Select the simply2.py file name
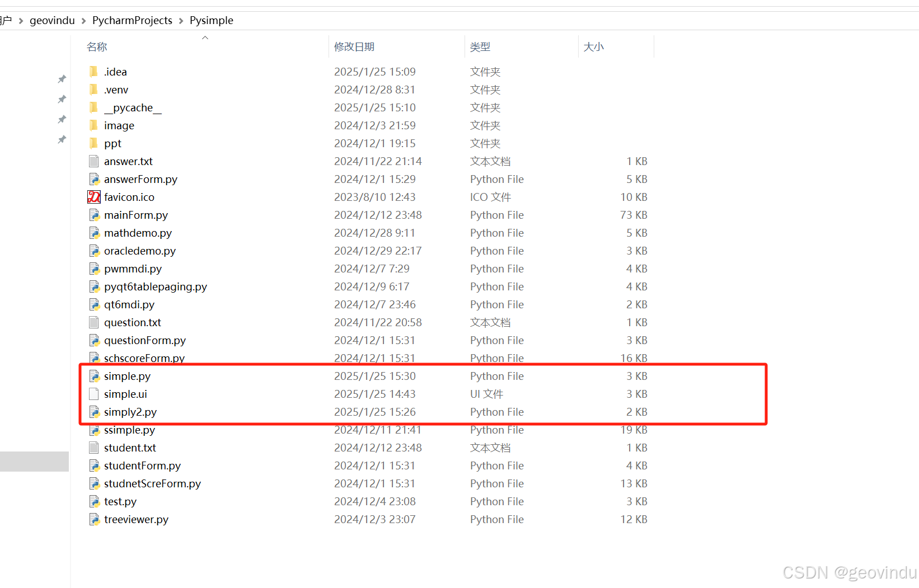Screen dimensions: 919x588 (130, 412)
